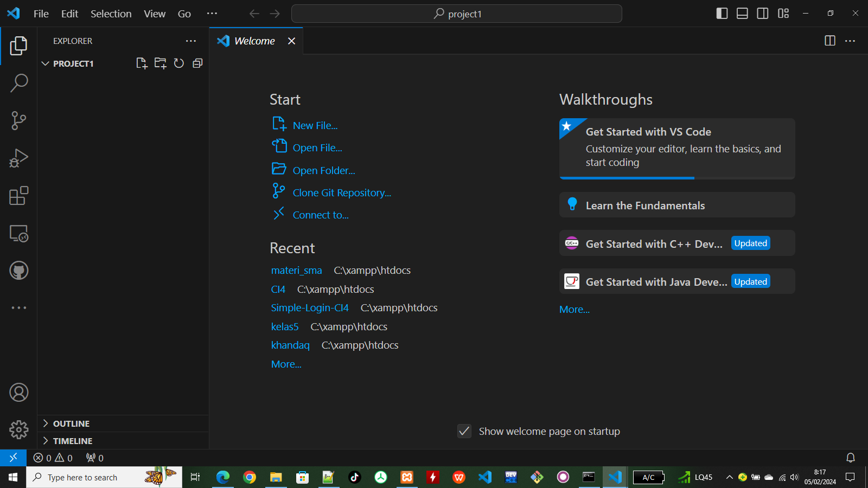Open the Extensions view
868x488 pixels.
pyautogui.click(x=18, y=195)
